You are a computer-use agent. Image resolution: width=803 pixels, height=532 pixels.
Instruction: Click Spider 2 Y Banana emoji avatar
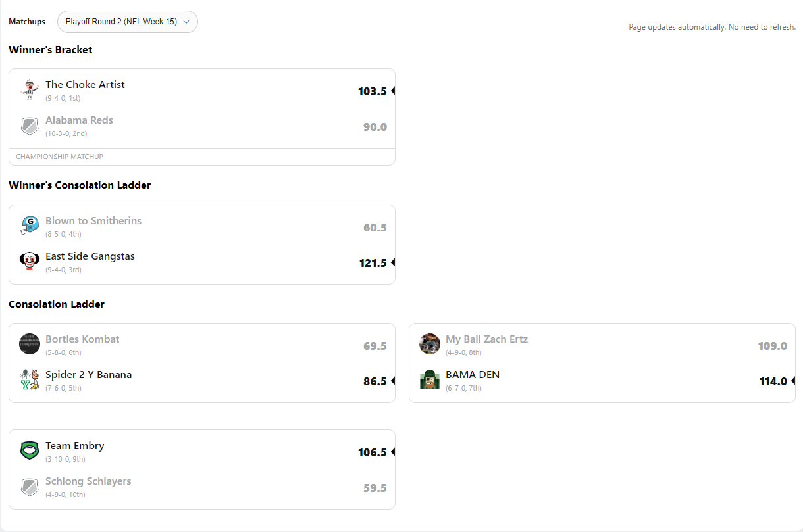[x=30, y=380]
